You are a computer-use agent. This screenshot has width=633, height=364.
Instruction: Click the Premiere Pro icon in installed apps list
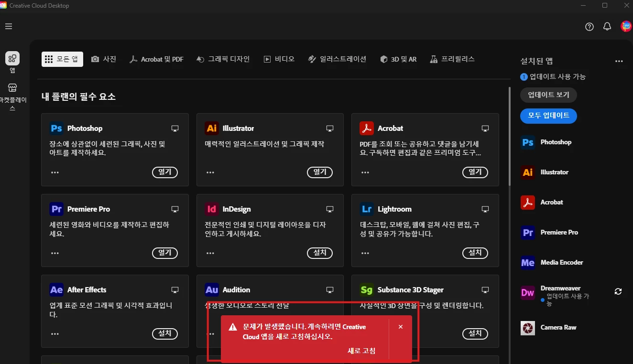point(528,232)
